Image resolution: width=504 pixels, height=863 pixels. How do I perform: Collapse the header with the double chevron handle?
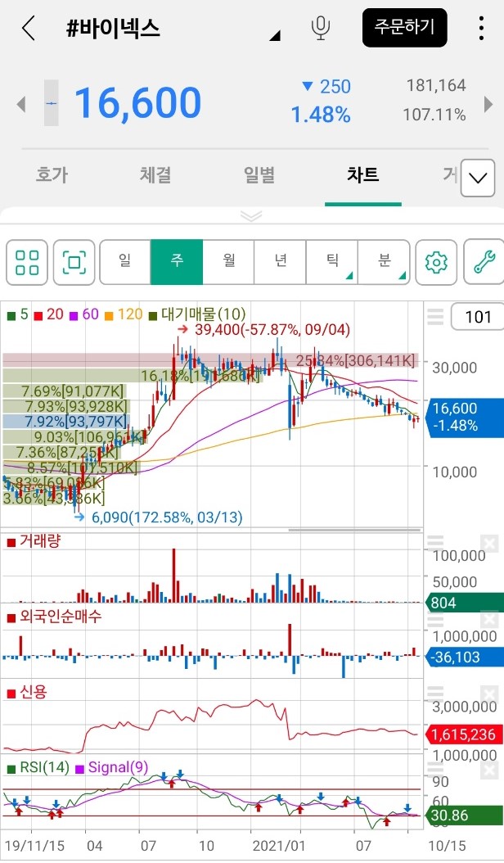coord(251,216)
